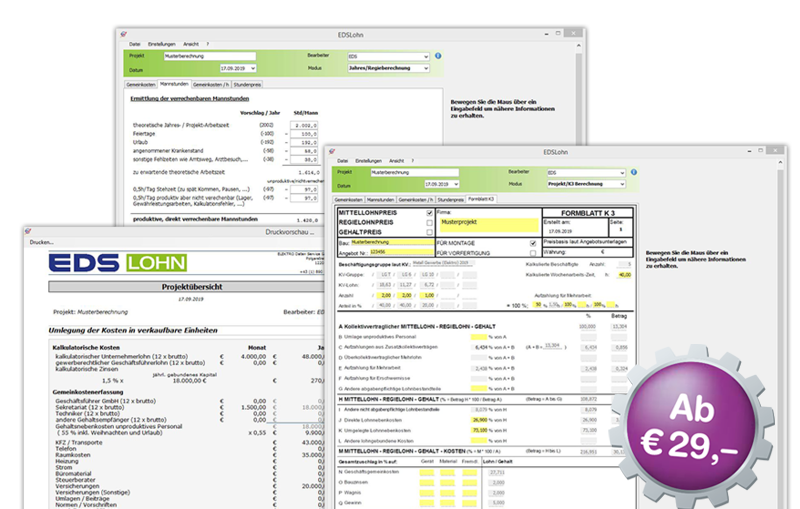This screenshot has height=509, width=800.
Task: Open the Bearbeiter dropdown in the Projekt/K3 window
Action: point(586,172)
